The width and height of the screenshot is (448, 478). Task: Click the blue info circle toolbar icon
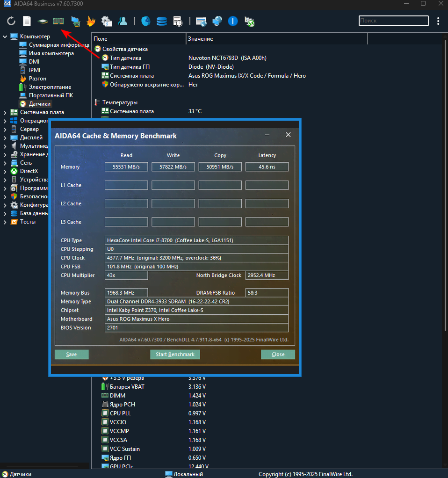pyautogui.click(x=233, y=21)
